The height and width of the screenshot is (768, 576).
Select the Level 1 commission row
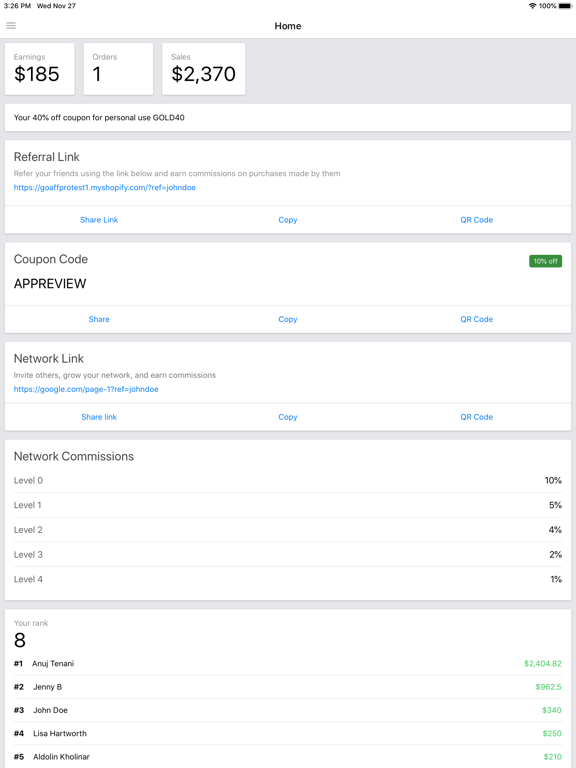point(288,505)
